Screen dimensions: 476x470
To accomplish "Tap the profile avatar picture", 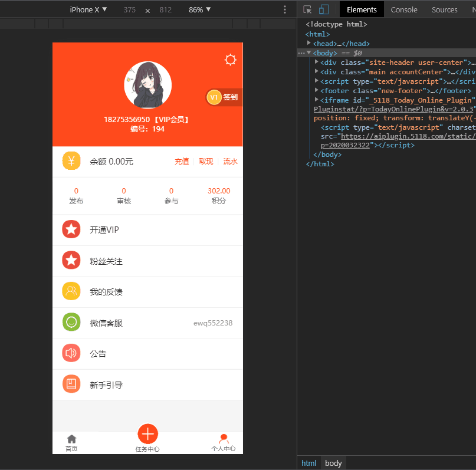I will [148, 85].
